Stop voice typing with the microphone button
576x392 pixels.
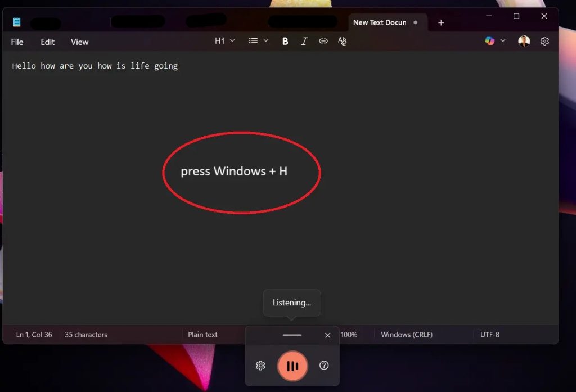pos(292,365)
